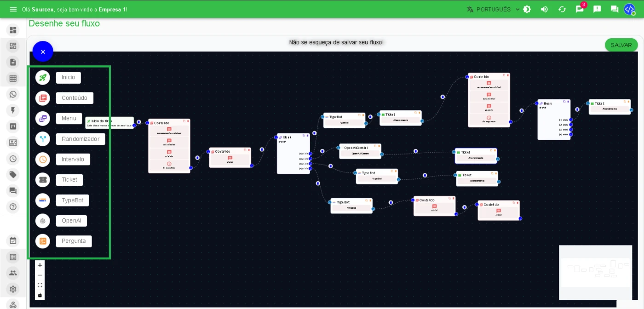Screen dimensions: 644x309
Task: Open the tag icon in the sidebar
Action: [x=13, y=175]
